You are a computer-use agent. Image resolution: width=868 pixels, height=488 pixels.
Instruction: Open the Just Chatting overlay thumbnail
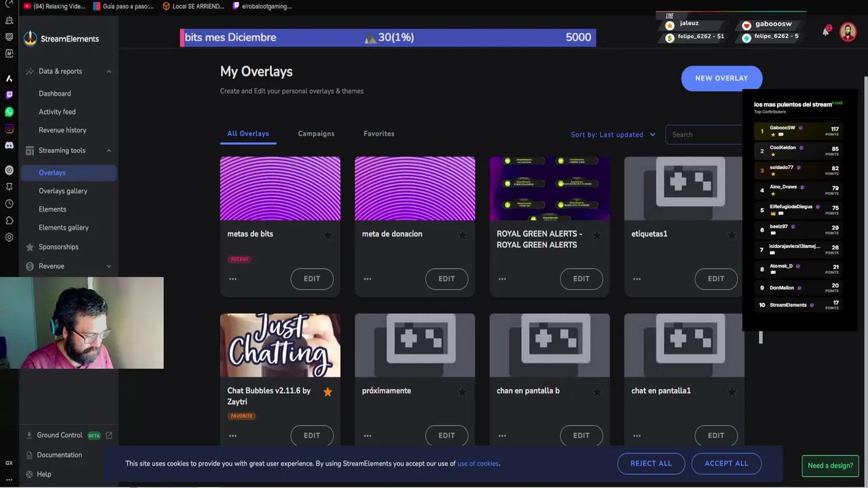click(x=280, y=345)
